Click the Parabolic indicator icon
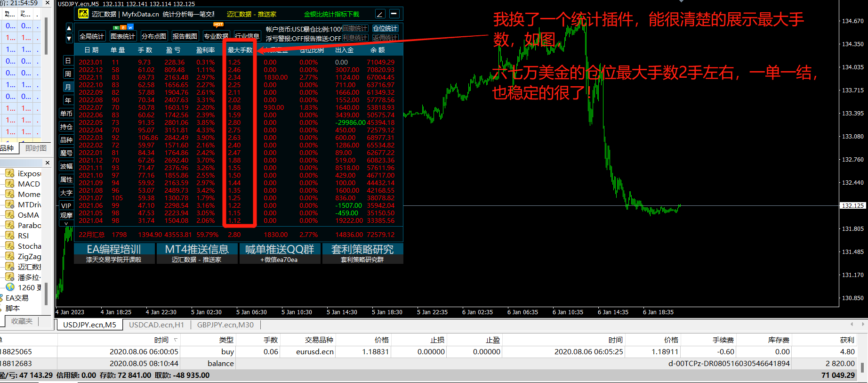 (10, 225)
